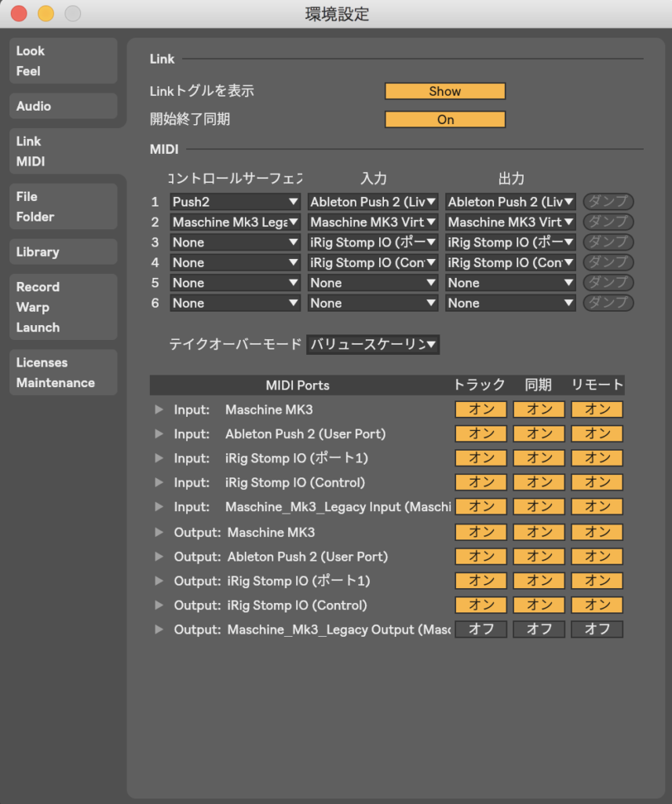Expand Output iRig Stomp IO (Control) triangle
Viewport: 672px width, 804px height.
[x=159, y=605]
